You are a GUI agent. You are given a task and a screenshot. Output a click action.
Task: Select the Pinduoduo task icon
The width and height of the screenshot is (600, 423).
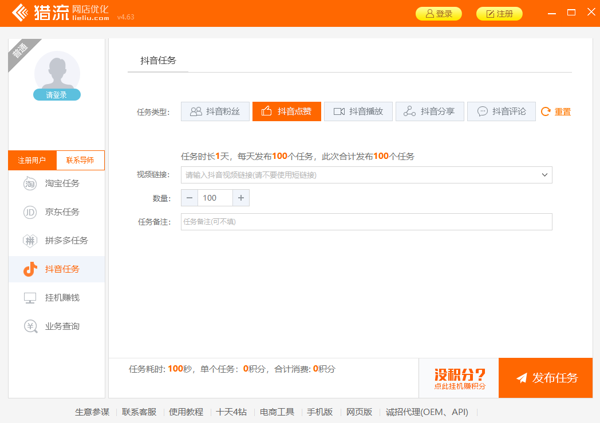pos(30,241)
